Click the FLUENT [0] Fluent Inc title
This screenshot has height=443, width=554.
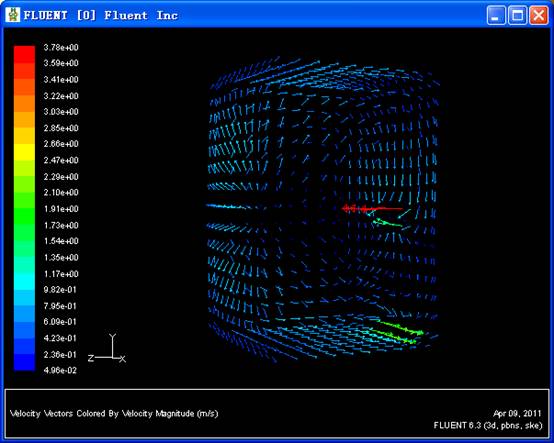[101, 16]
